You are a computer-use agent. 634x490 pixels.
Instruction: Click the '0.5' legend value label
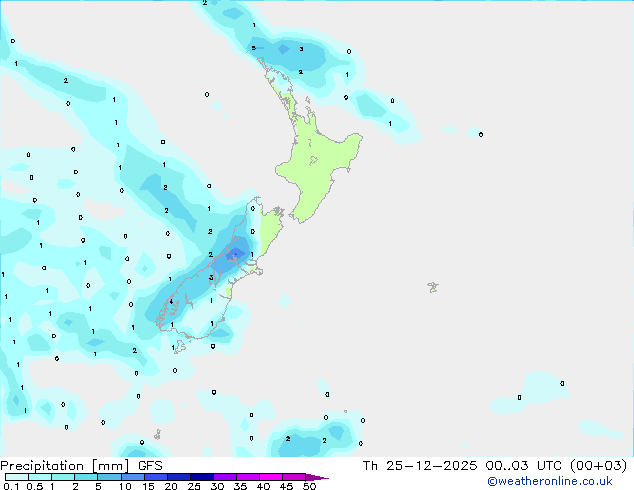pyautogui.click(x=35, y=486)
